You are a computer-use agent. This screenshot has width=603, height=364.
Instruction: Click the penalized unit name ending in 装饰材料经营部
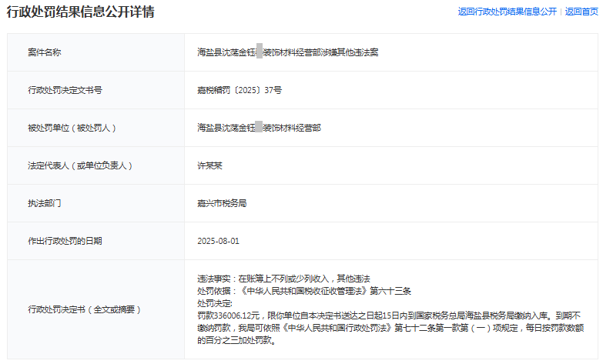[x=259, y=128]
